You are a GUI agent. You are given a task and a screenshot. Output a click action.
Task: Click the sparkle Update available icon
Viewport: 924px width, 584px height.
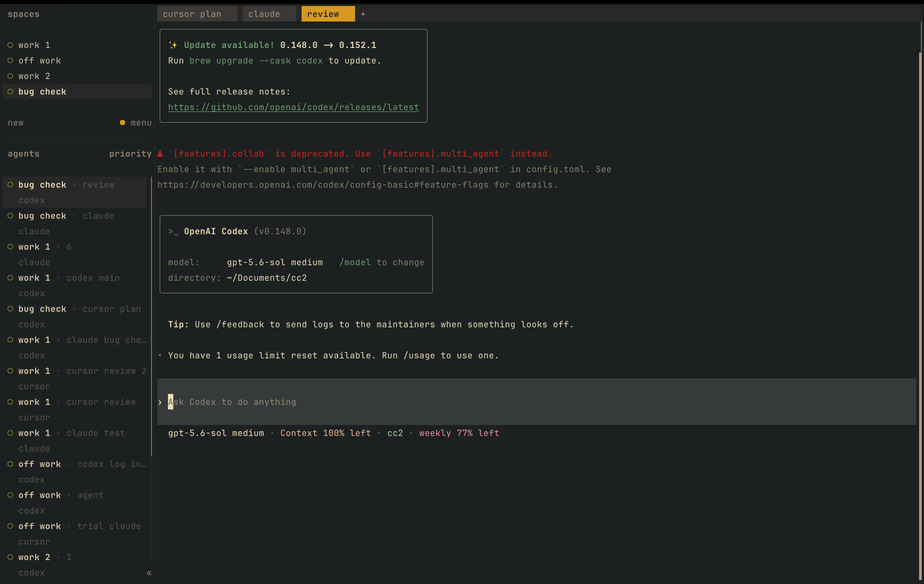[173, 45]
